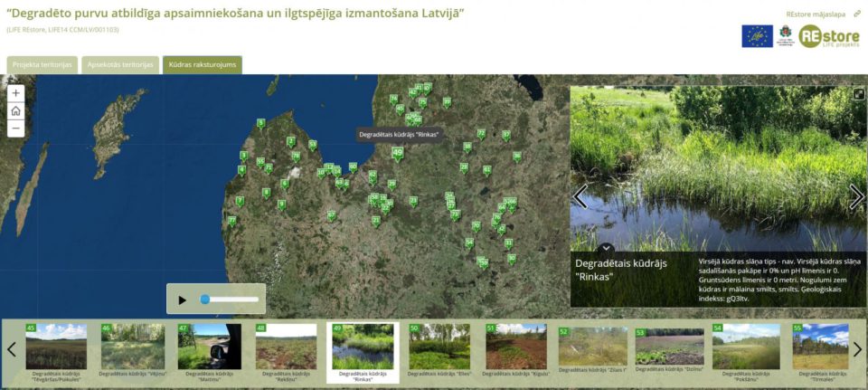The width and height of the screenshot is (868, 390).
Task: Expand the photo to fullscreen
Action: (858, 94)
